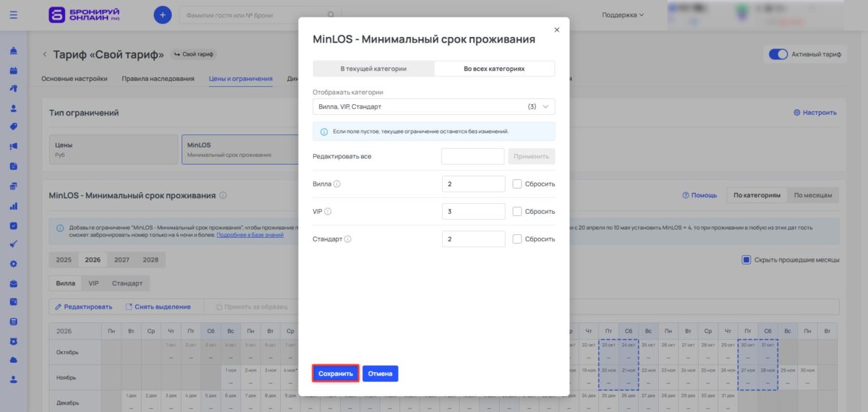Select the Стандарт category tab below years
868x412 pixels.
(127, 283)
